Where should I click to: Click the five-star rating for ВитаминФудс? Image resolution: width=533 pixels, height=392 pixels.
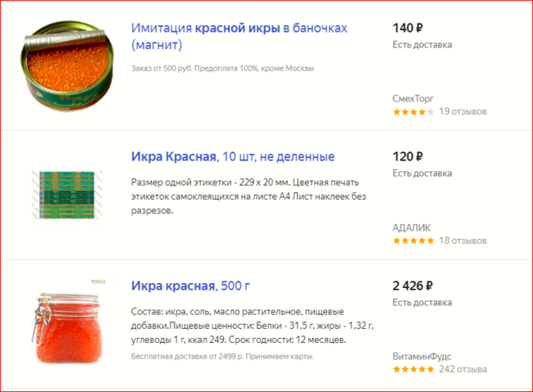[x=413, y=370]
